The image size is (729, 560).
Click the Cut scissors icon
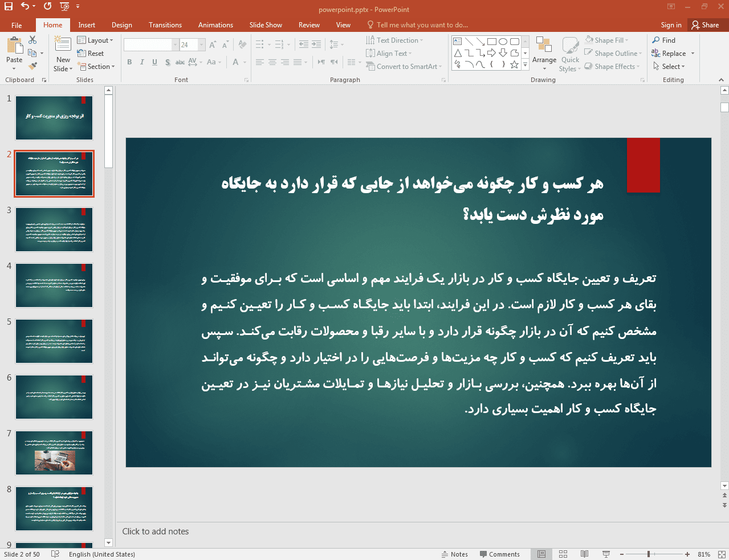pos(32,40)
